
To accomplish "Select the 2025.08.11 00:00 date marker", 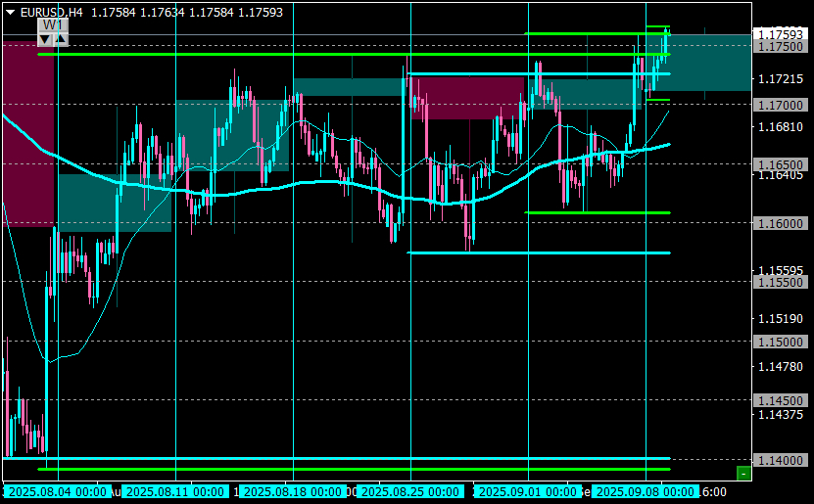I will pyautogui.click(x=175, y=491).
